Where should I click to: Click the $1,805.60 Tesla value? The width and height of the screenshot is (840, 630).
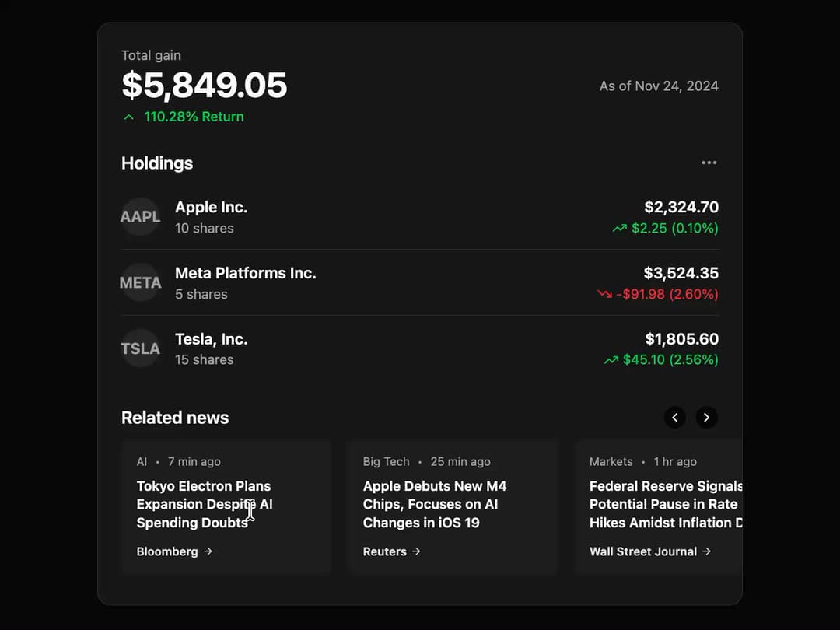[x=682, y=339]
